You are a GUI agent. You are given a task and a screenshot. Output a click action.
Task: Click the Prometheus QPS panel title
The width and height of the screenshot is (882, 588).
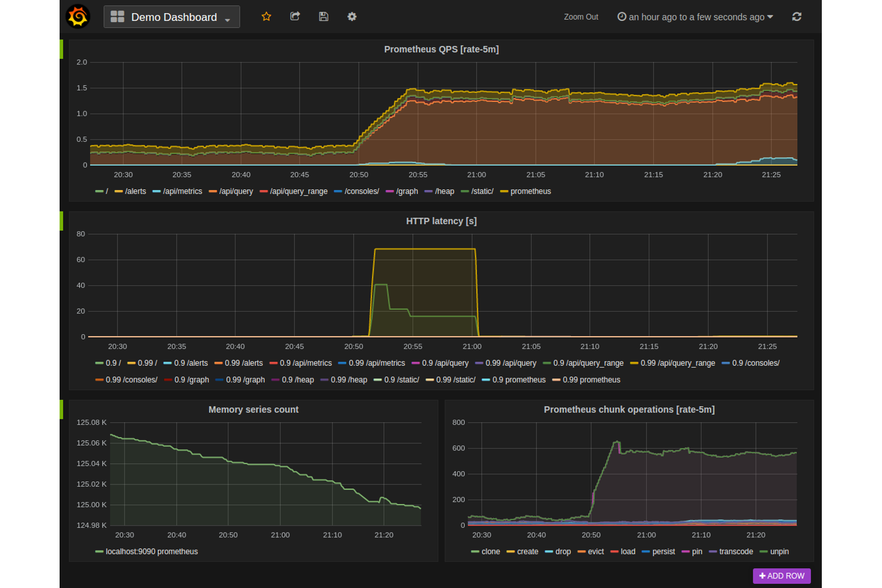coord(441,49)
